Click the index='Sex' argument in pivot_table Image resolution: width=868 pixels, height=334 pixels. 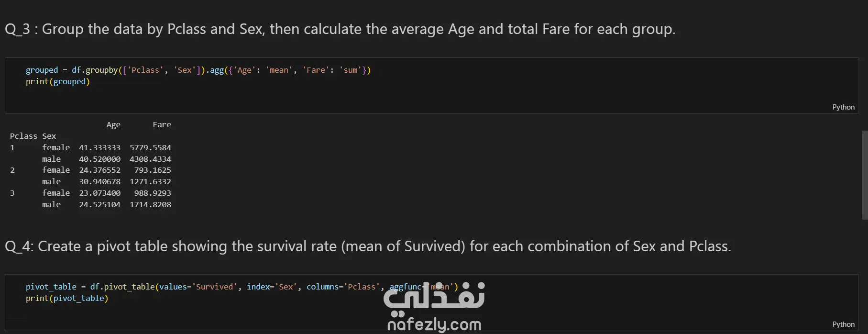pyautogui.click(x=272, y=287)
